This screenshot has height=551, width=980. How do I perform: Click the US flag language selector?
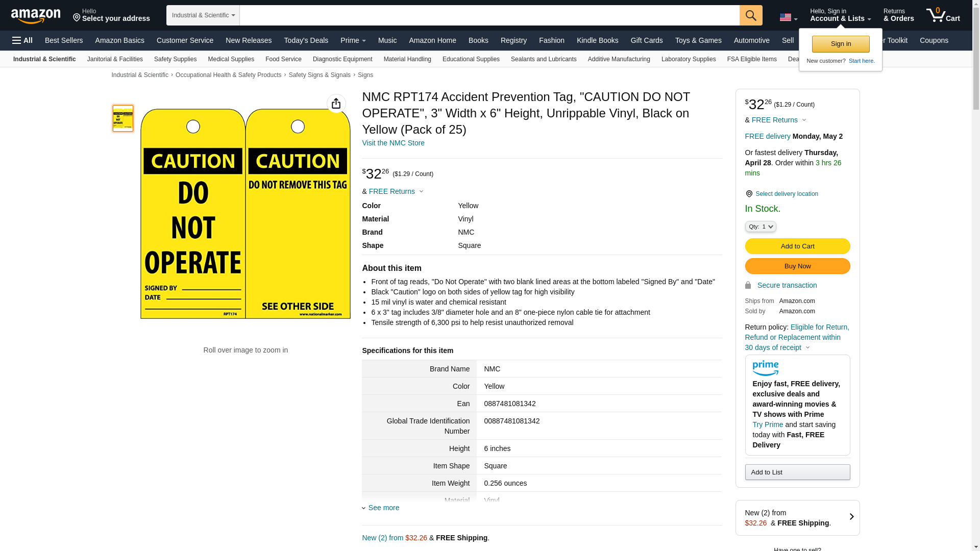coord(788,18)
